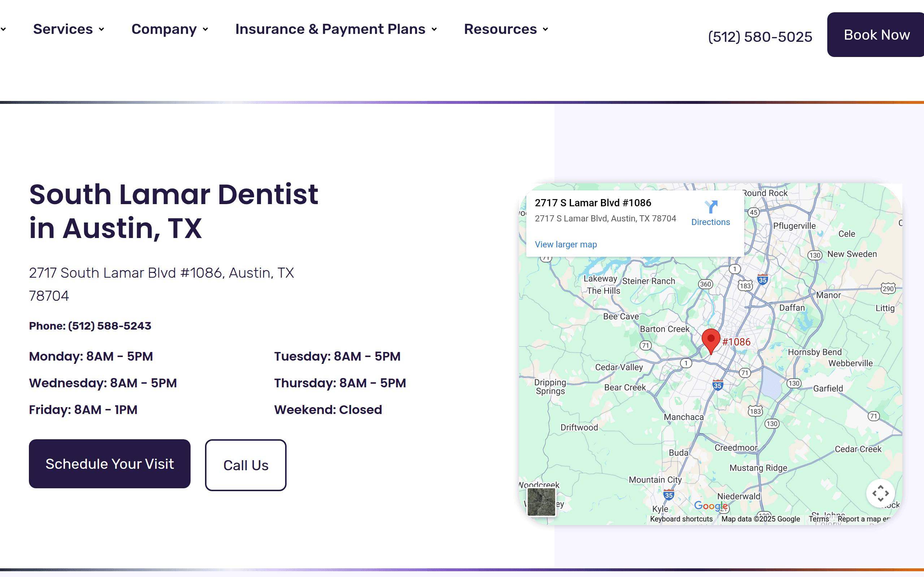Open the Services menu item

click(63, 29)
